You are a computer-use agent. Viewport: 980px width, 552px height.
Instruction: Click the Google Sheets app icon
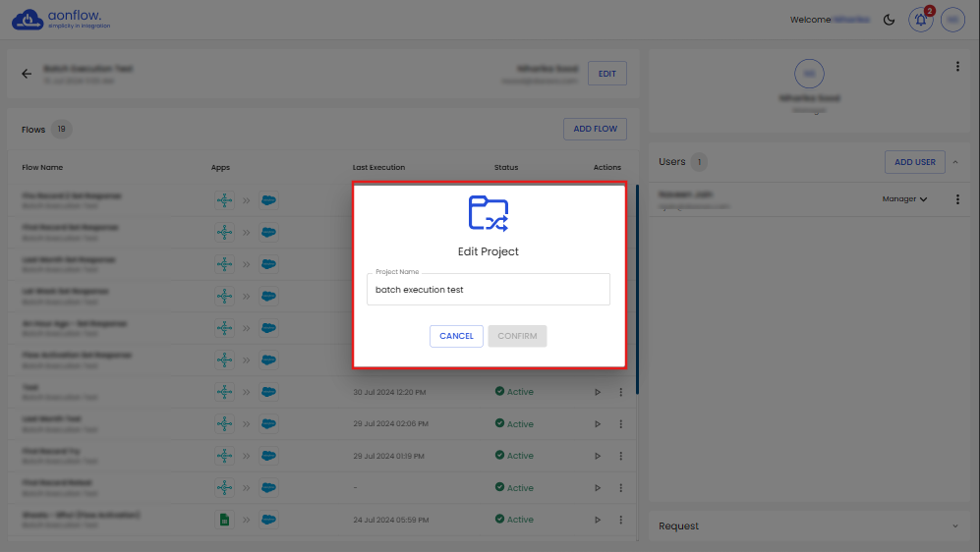[x=225, y=520]
